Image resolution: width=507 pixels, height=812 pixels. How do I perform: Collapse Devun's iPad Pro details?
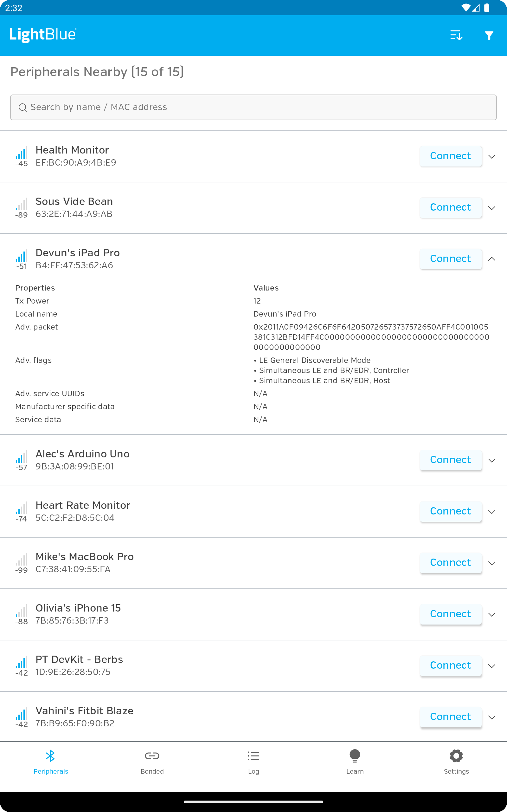pos(492,259)
